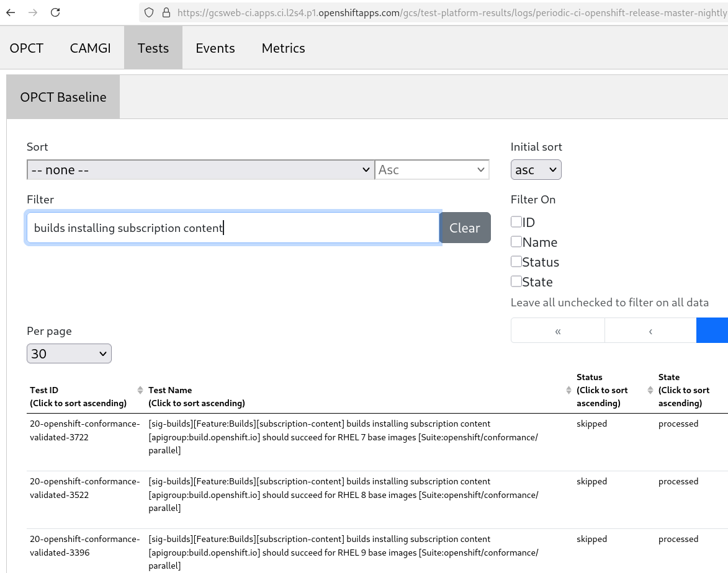Clear the filter with the Clear button
728x573 pixels.
[464, 228]
